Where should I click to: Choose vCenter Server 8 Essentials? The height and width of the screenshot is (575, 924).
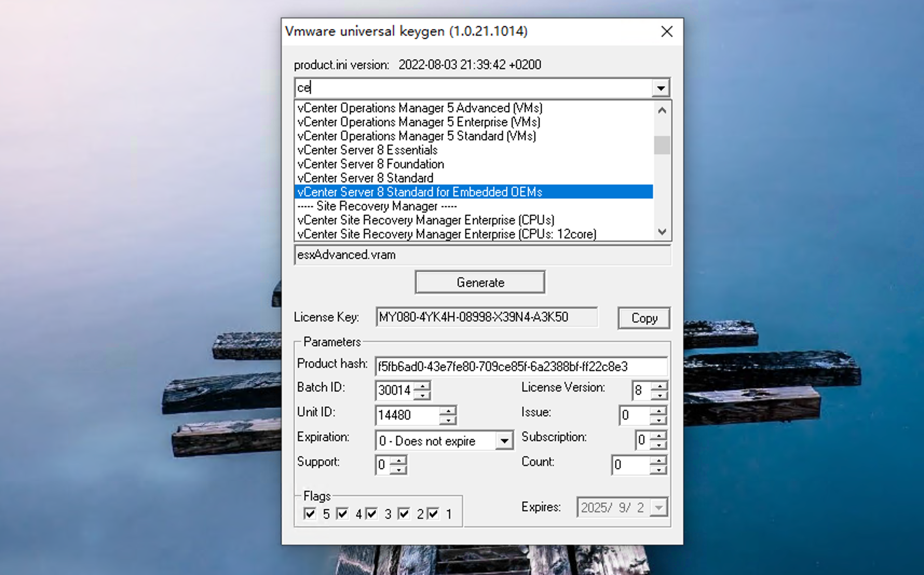point(474,150)
